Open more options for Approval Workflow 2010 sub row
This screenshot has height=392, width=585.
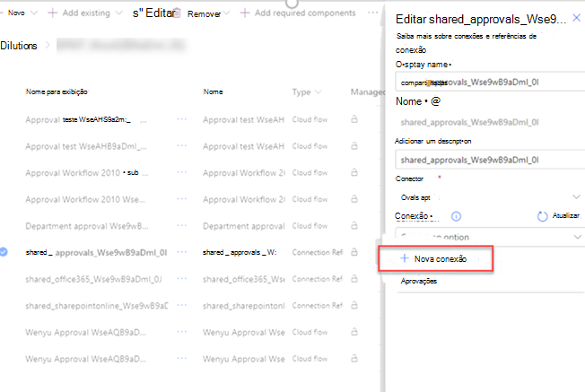tap(182, 172)
